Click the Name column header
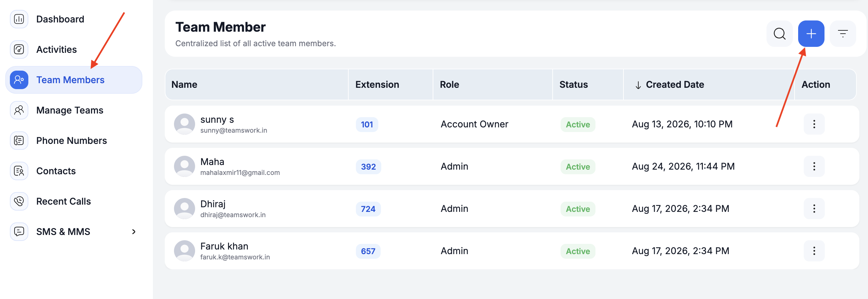The image size is (868, 299). [184, 85]
